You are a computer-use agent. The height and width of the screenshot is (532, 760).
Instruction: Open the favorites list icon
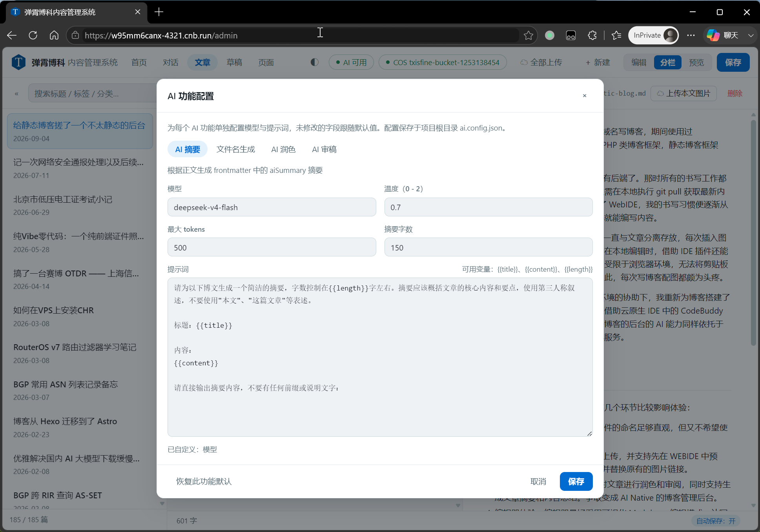616,35
